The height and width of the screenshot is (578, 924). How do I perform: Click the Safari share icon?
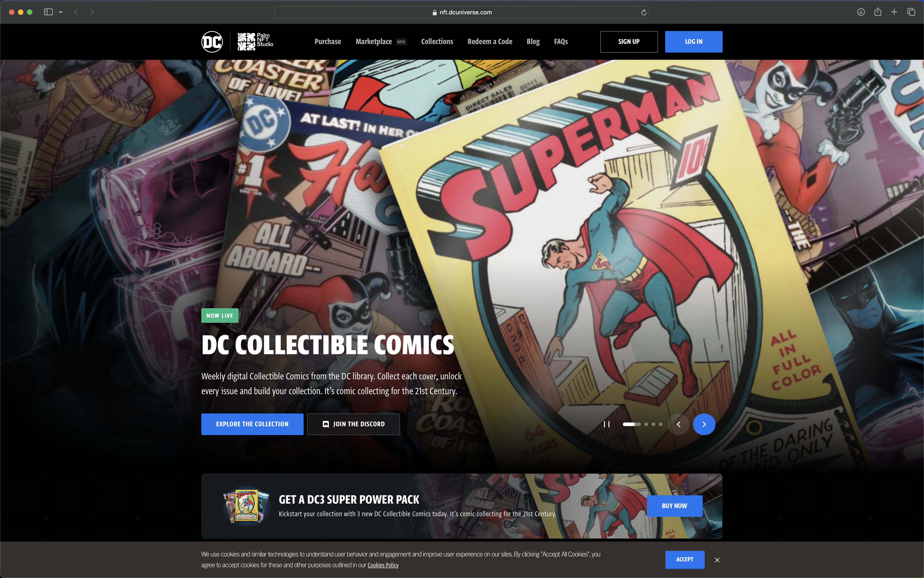click(878, 12)
